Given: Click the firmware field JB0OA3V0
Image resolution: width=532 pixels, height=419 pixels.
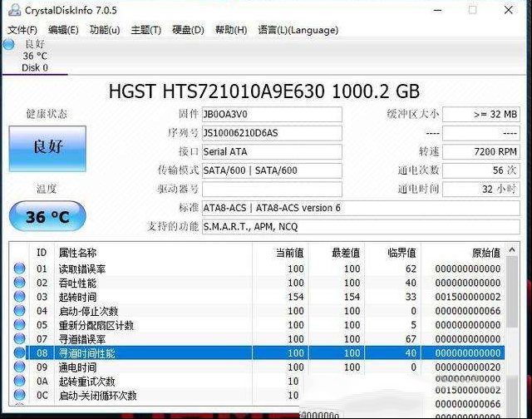Looking at the screenshot, I should tap(272, 115).
